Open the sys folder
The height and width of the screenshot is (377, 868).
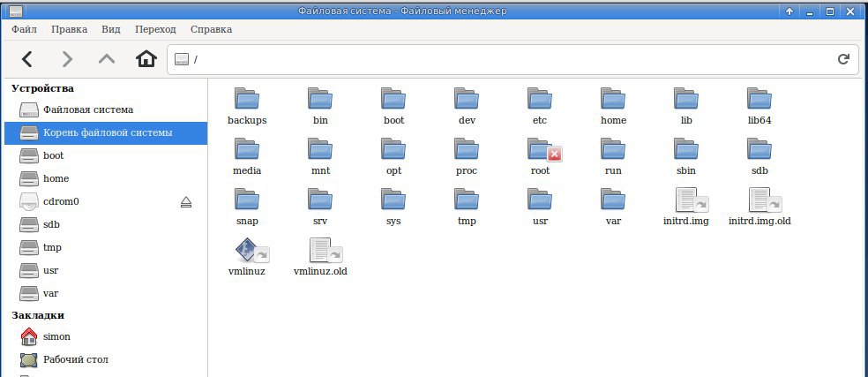[393, 207]
